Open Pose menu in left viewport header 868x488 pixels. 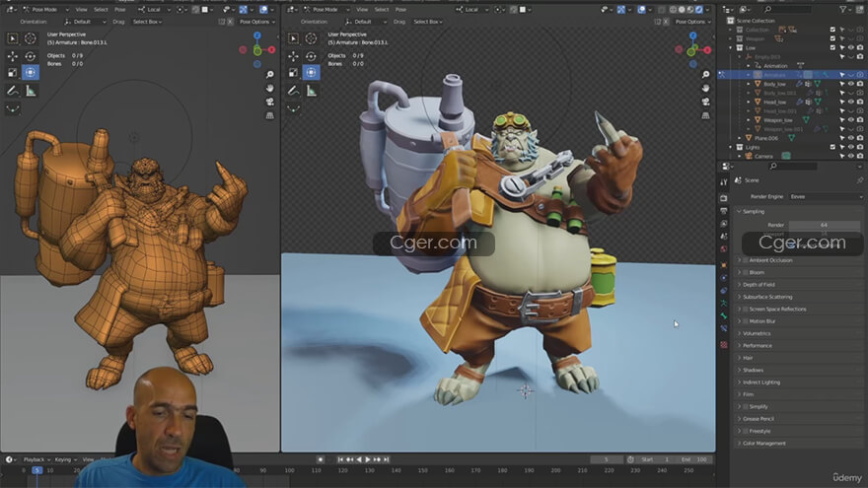(120, 10)
